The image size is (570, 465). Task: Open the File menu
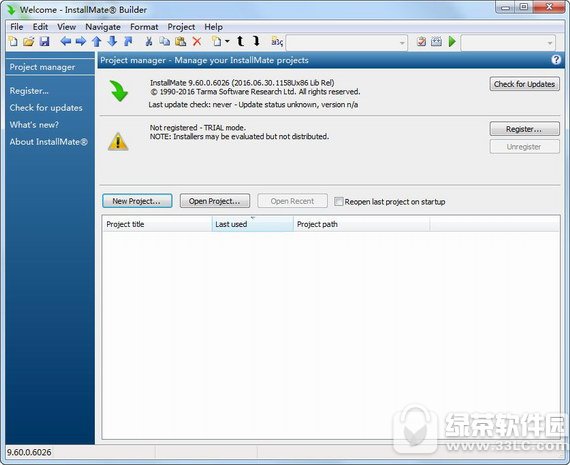tap(16, 27)
